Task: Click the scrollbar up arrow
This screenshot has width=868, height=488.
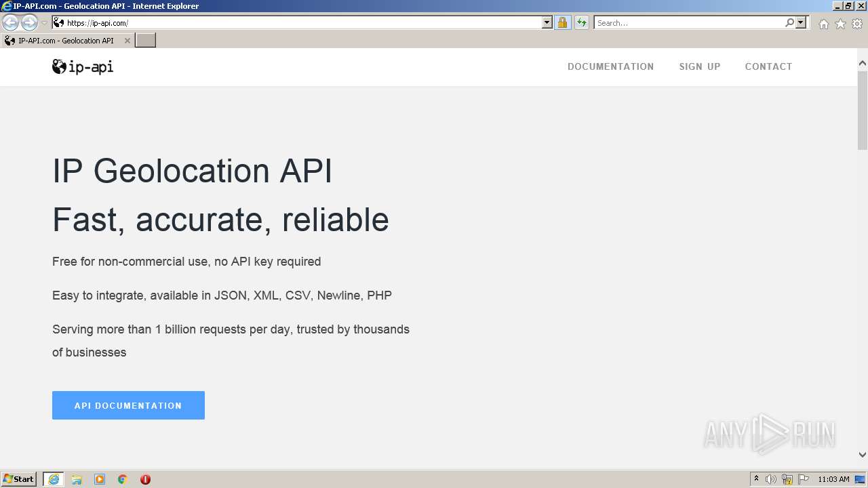Action: pos(863,64)
